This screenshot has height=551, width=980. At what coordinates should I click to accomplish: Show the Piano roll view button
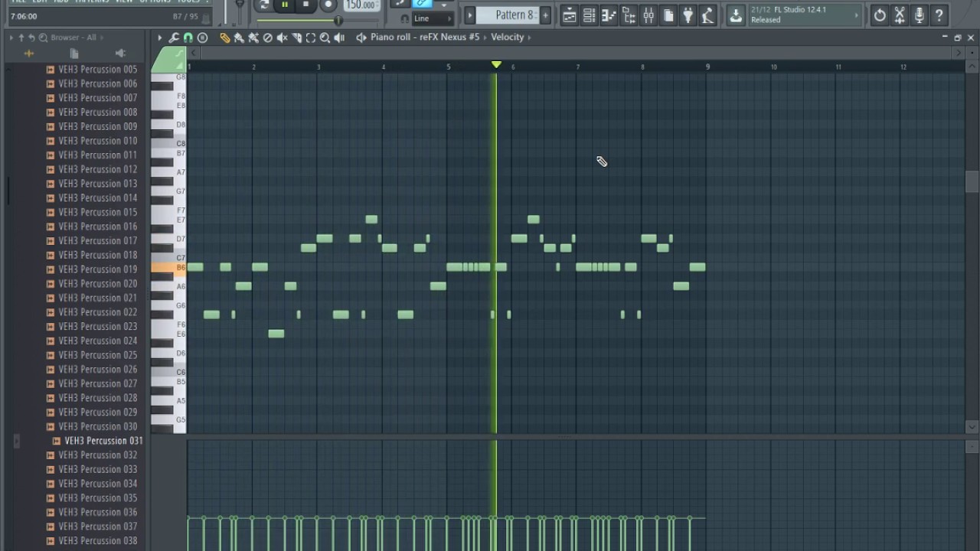(x=609, y=15)
